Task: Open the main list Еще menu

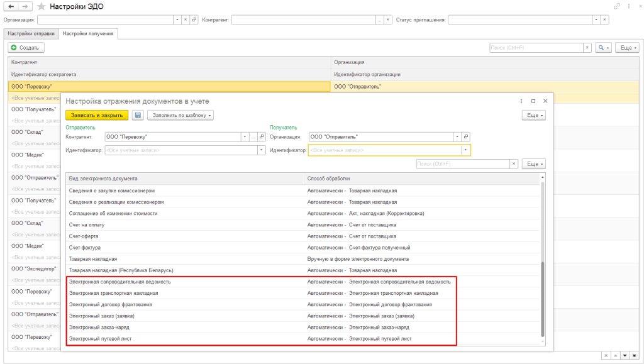Action: (627, 48)
